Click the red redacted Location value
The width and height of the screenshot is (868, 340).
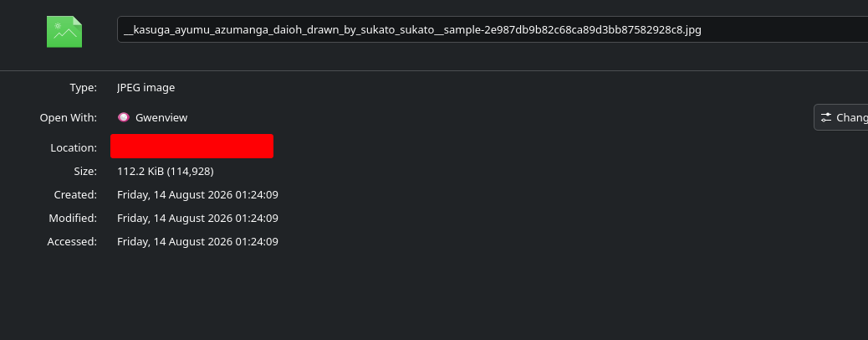[x=191, y=146]
